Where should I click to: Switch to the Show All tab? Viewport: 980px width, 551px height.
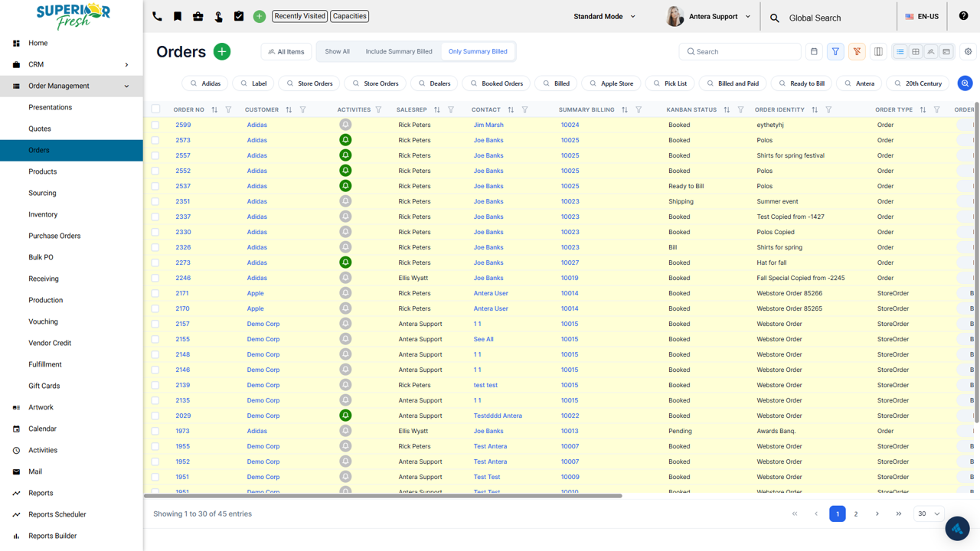337,51
